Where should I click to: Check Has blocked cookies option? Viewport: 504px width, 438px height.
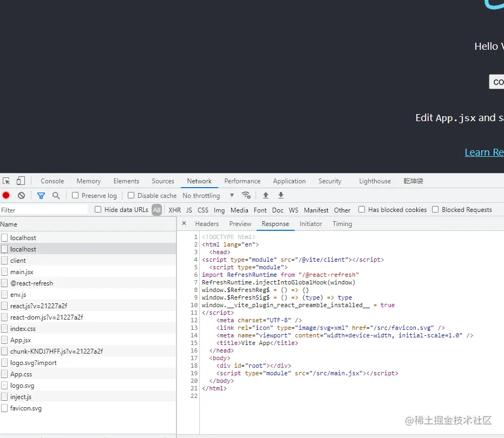(x=362, y=209)
